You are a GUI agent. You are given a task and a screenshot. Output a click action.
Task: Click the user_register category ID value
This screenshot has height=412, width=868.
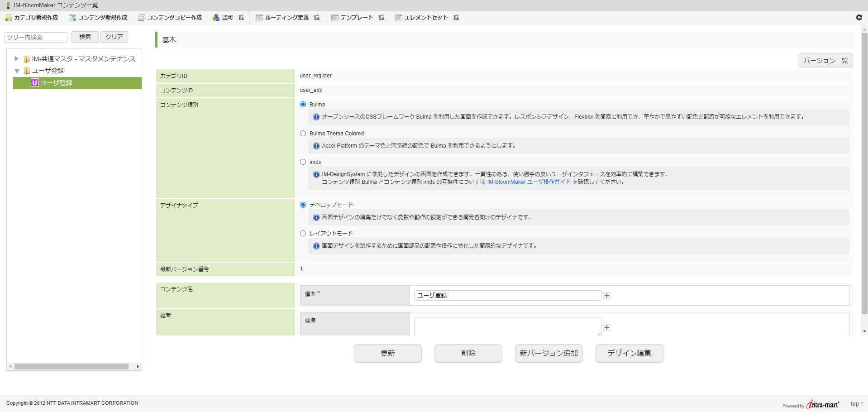point(315,76)
